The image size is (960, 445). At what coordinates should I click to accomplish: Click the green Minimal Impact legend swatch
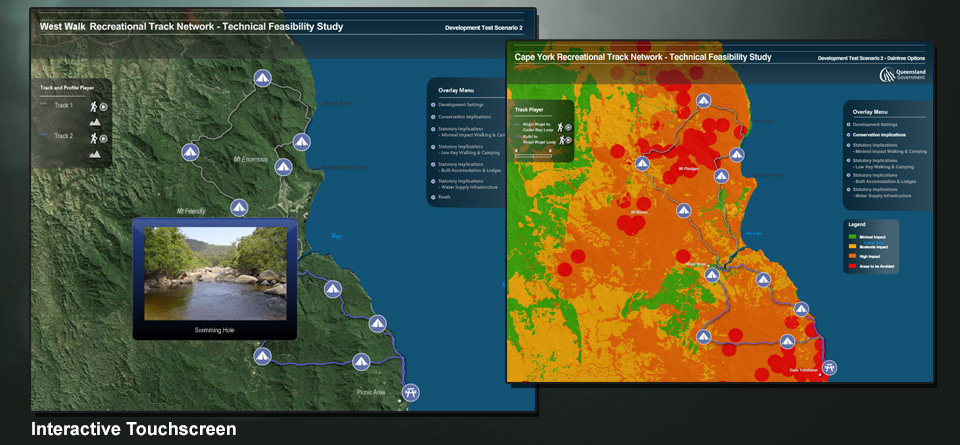coord(853,236)
